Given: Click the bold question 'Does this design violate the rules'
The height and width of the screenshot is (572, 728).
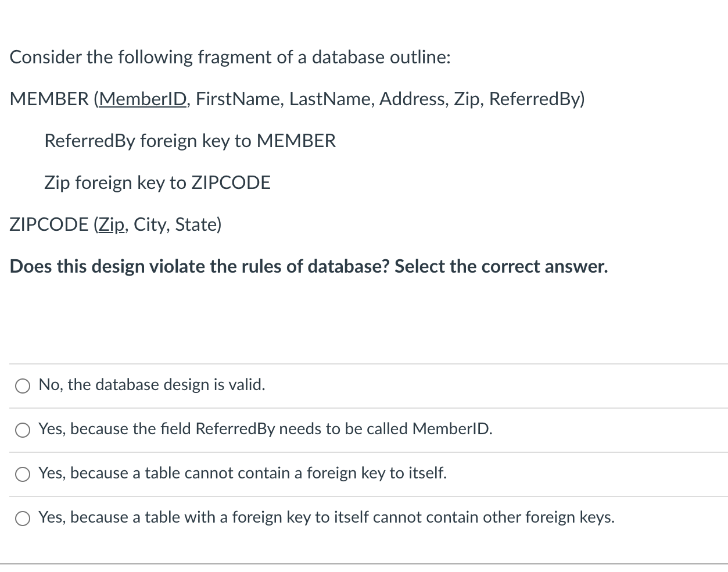Looking at the screenshot, I should 309,267.
